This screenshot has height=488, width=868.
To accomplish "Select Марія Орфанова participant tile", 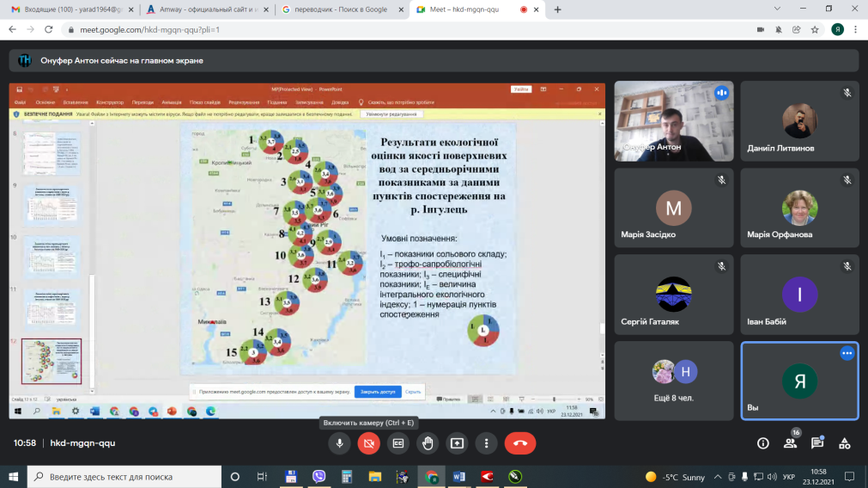I will 800,208.
